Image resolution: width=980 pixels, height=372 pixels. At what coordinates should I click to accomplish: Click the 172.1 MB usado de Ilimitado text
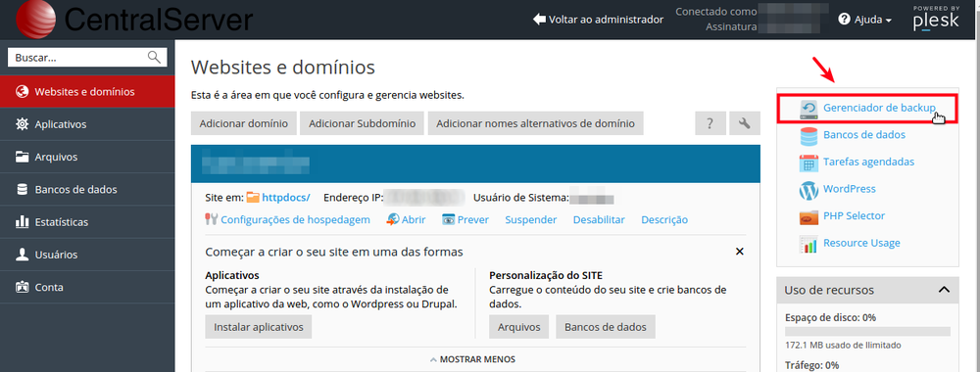pos(843,346)
